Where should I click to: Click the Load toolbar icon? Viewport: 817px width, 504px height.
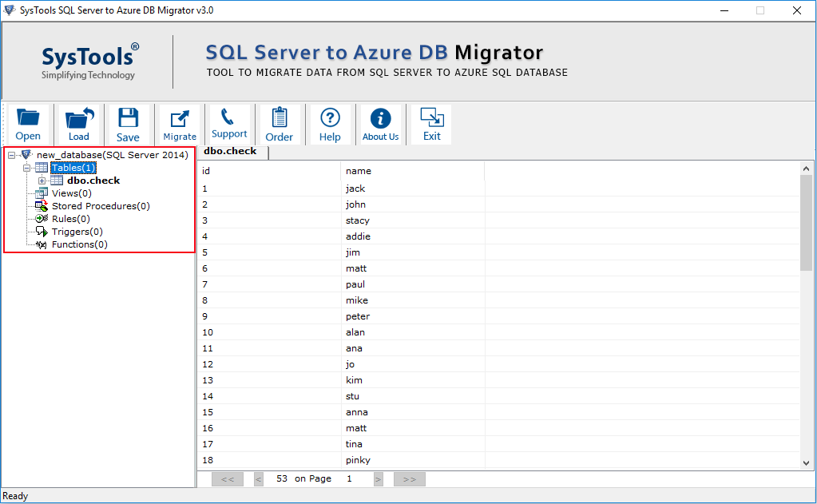click(x=78, y=124)
